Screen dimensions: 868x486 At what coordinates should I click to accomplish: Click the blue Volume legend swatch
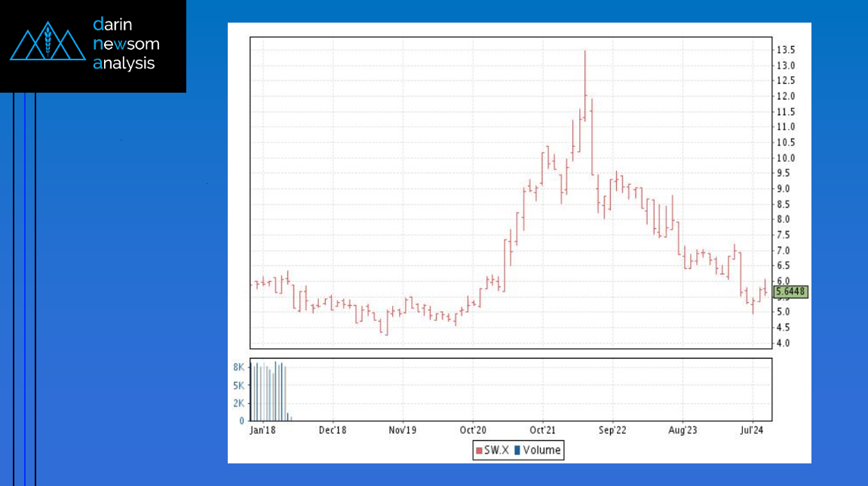tap(517, 451)
